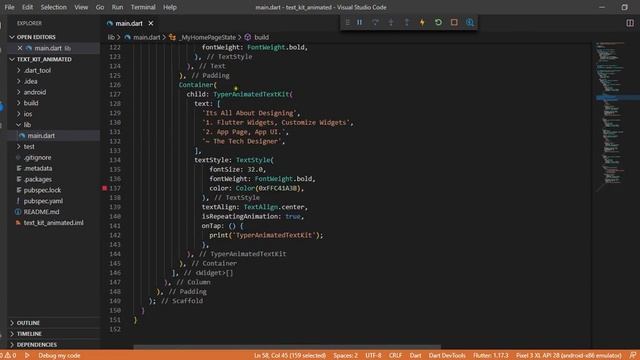640x360 pixels.
Task: Change the UTF-8 encoding setting
Action: pos(373,356)
